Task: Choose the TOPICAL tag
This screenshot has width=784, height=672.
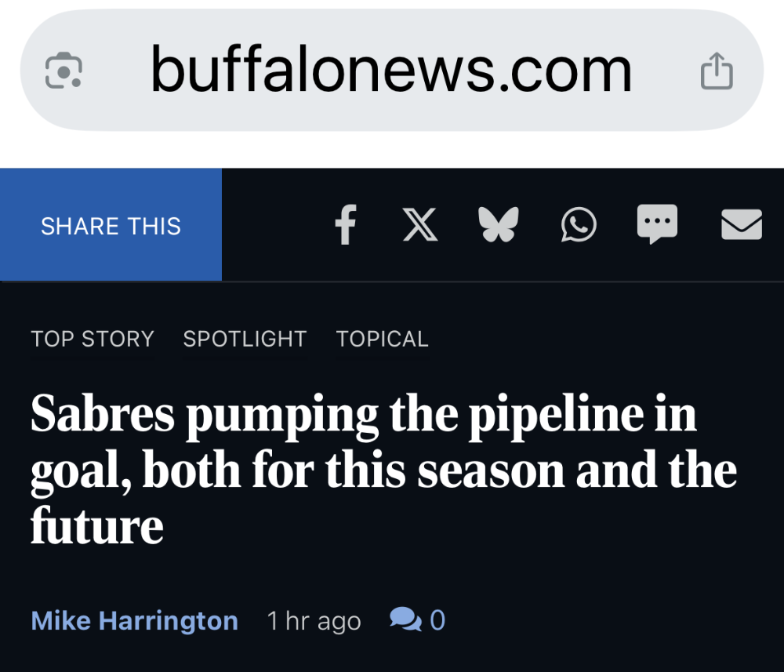Action: [x=382, y=339]
